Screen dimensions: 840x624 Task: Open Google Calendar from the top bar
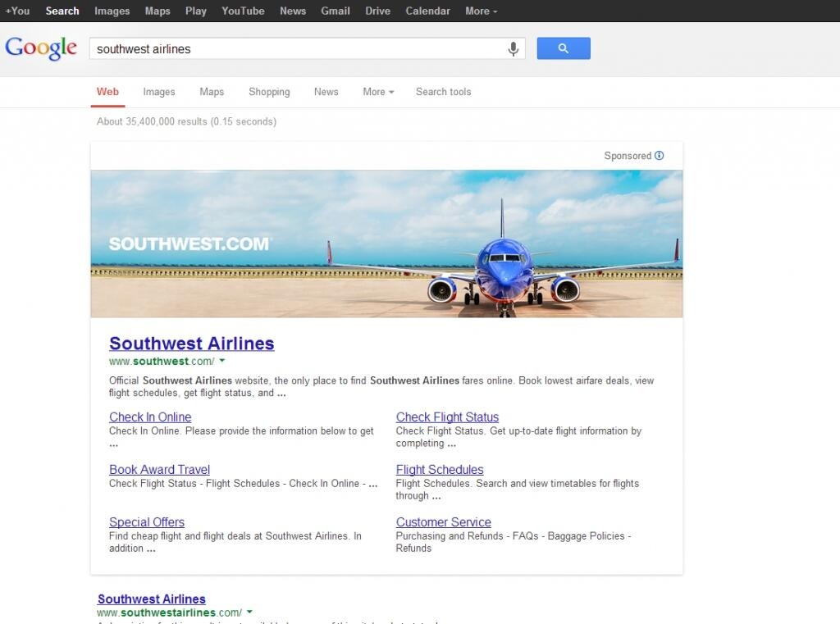coord(429,11)
